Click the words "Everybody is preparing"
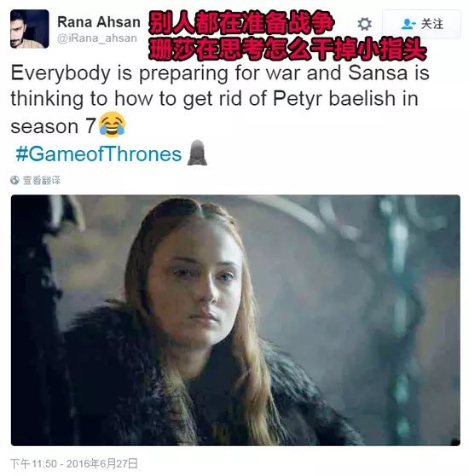469x476 pixels. pyautogui.click(x=119, y=73)
